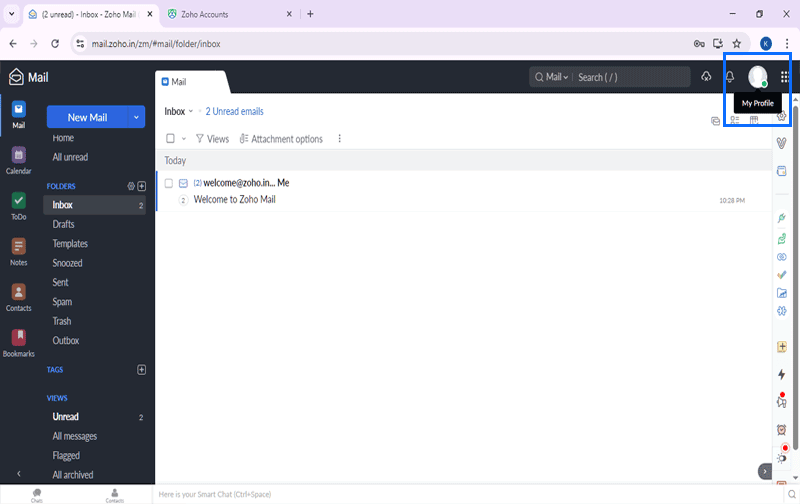Open mail settings gear icon at top right

click(781, 117)
